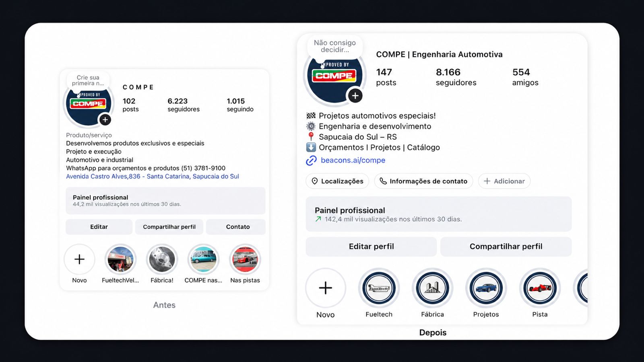Click the Editar button in Antes
The width and height of the screenshot is (644, 362).
coord(99,227)
